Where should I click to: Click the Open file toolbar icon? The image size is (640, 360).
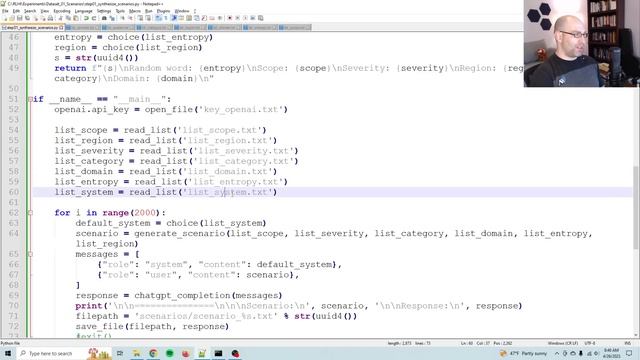point(12,18)
